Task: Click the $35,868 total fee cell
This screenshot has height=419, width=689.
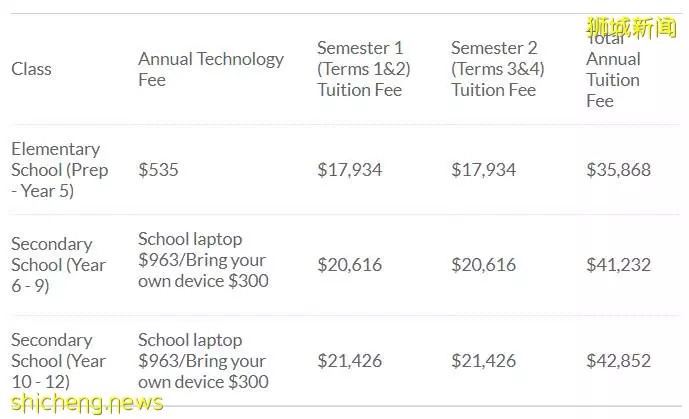Action: pos(618,170)
